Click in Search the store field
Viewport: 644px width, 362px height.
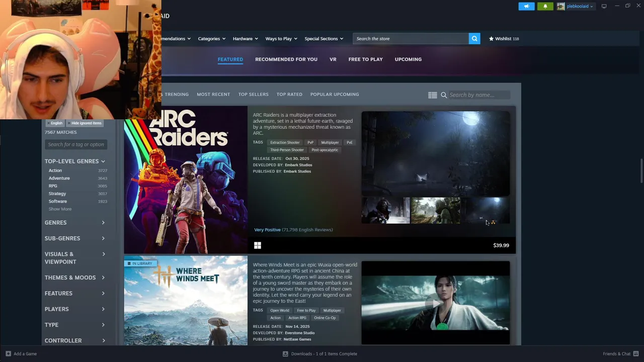tap(411, 39)
